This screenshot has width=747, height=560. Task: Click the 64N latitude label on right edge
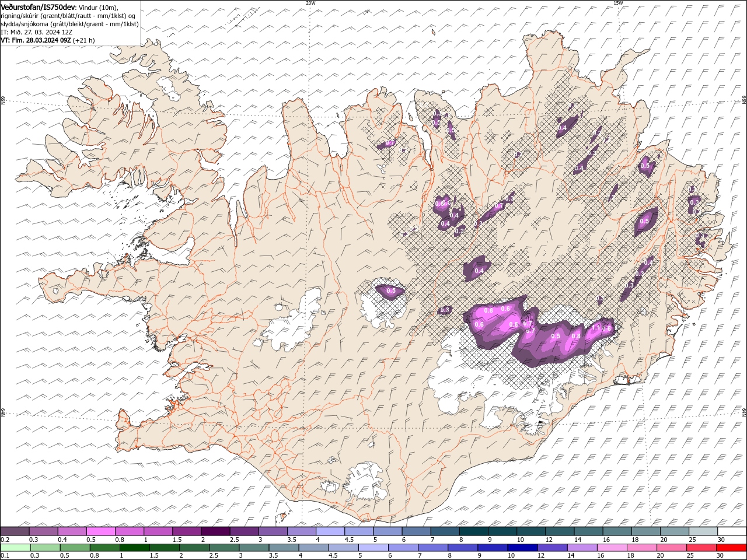coord(744,412)
